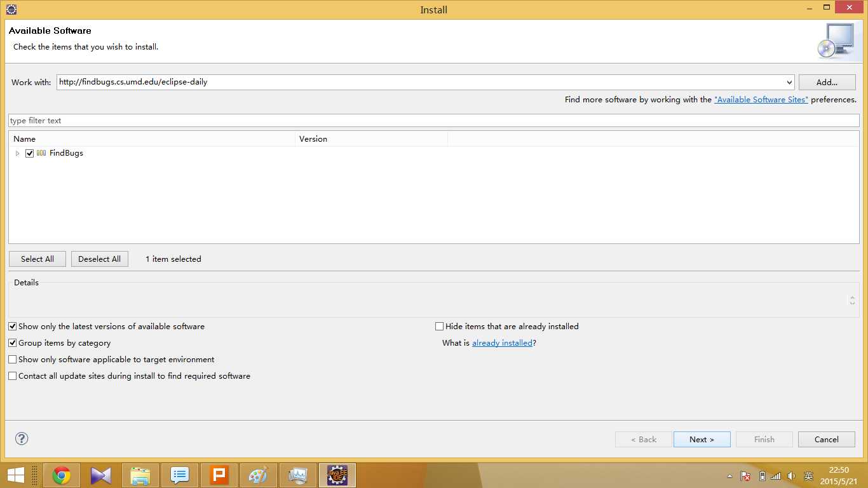The width and height of the screenshot is (868, 488).
Task: Click the Work with URL field
Action: 420,83
